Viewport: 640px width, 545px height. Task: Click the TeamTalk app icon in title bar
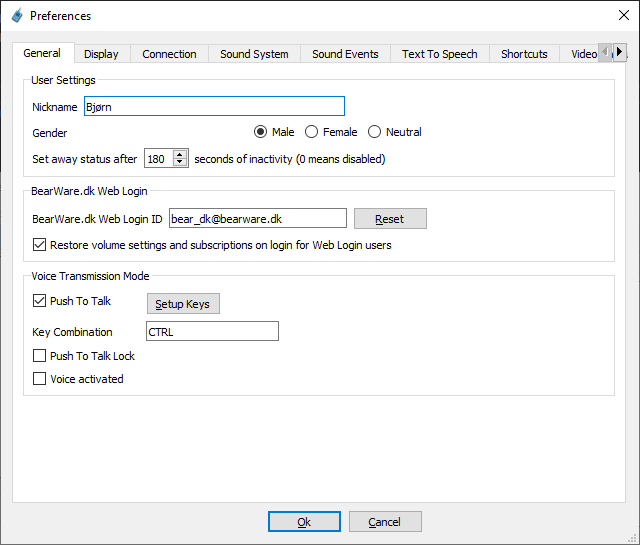pyautogui.click(x=15, y=16)
